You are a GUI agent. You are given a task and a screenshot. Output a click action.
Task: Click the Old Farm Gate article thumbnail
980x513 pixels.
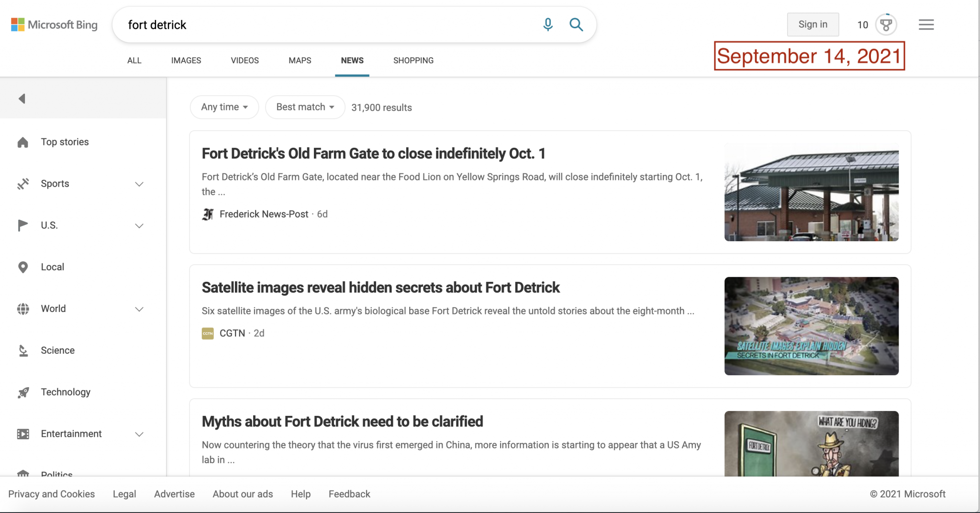pos(811,192)
